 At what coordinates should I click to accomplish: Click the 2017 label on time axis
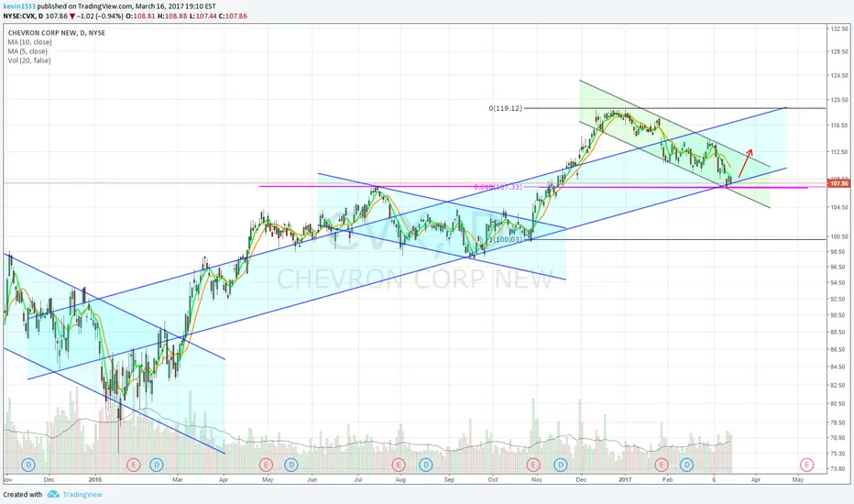click(625, 480)
